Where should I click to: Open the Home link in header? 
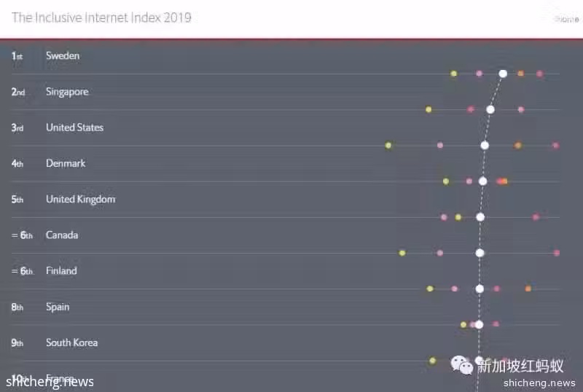[x=567, y=19]
